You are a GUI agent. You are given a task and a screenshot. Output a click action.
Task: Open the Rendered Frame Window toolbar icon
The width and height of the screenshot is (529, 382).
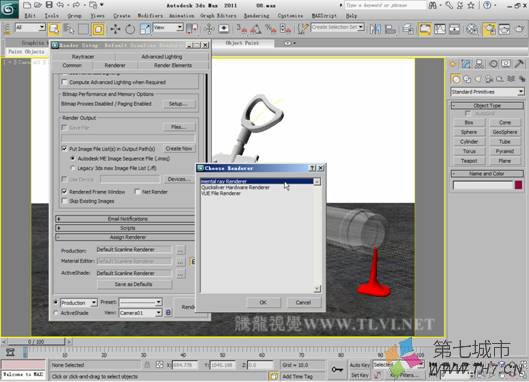(504, 29)
